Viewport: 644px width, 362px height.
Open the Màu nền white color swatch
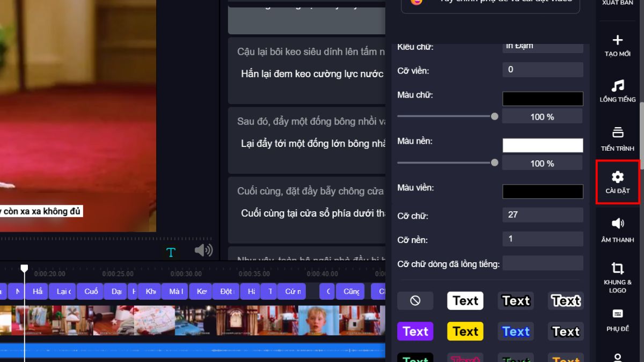tap(543, 145)
